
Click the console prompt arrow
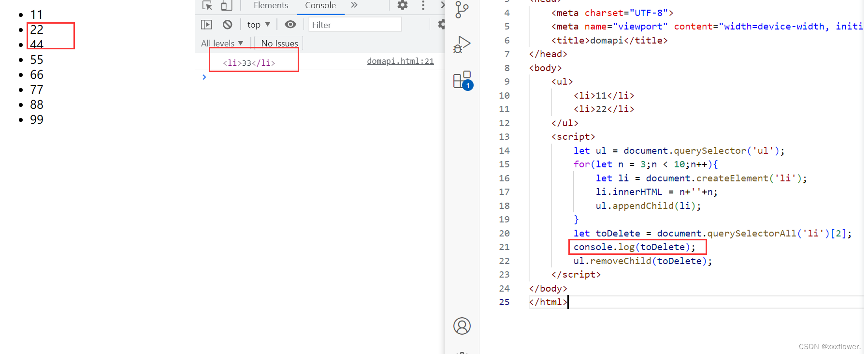point(204,77)
